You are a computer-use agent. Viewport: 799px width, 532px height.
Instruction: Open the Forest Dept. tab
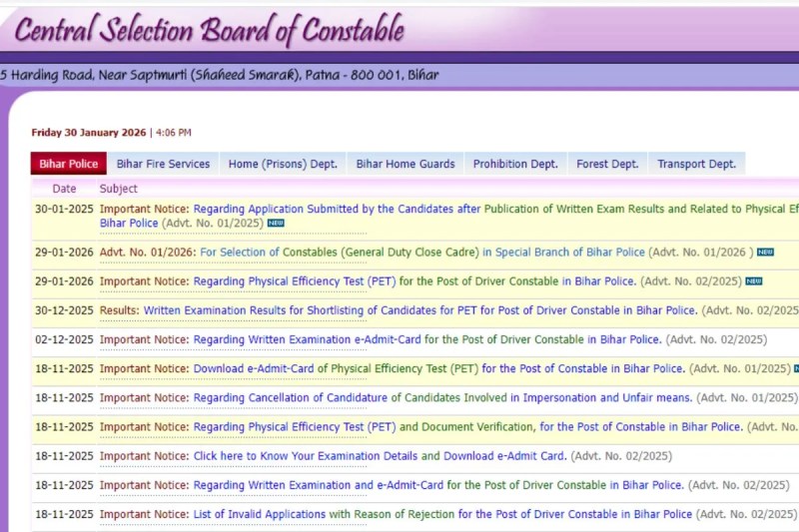(x=607, y=164)
